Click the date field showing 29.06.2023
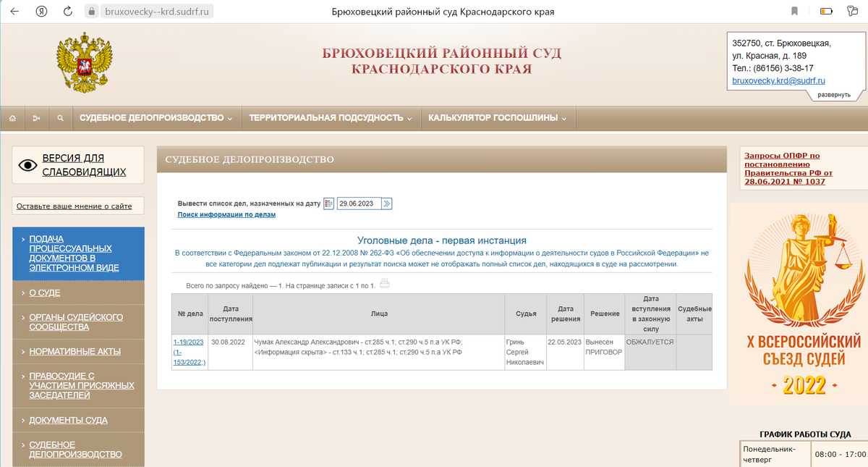This screenshot has width=868, height=467. pos(361,203)
